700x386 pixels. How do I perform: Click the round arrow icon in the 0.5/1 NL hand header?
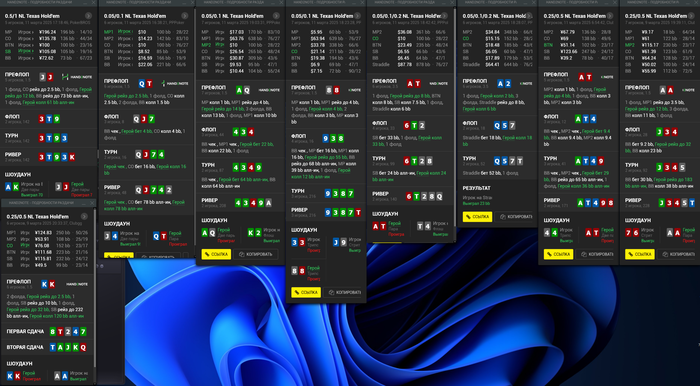88,16
